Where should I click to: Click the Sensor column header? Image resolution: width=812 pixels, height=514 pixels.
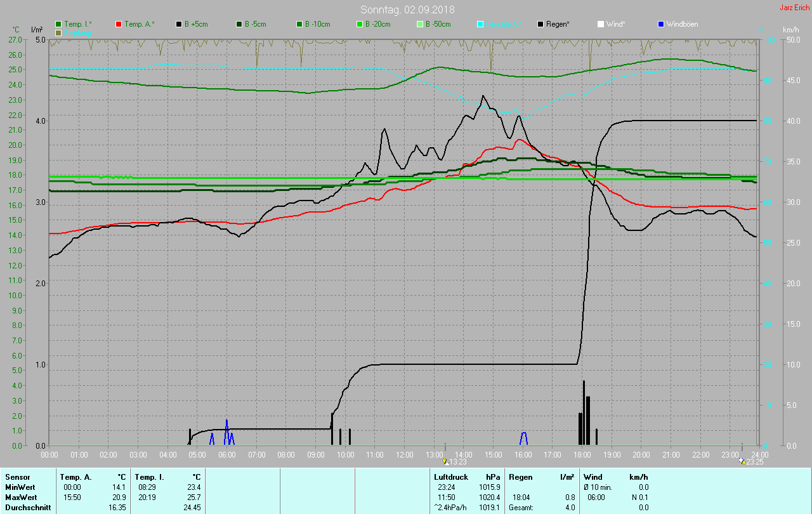[x=17, y=477]
